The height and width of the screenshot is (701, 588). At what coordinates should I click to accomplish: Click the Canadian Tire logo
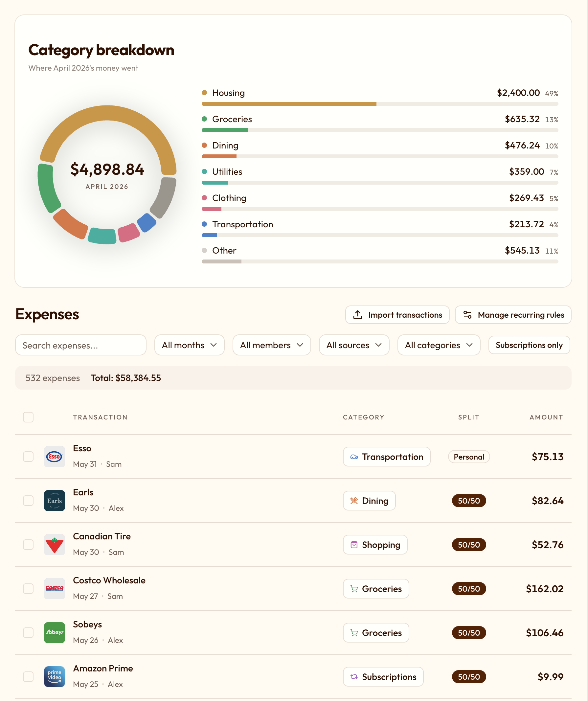[x=55, y=545]
